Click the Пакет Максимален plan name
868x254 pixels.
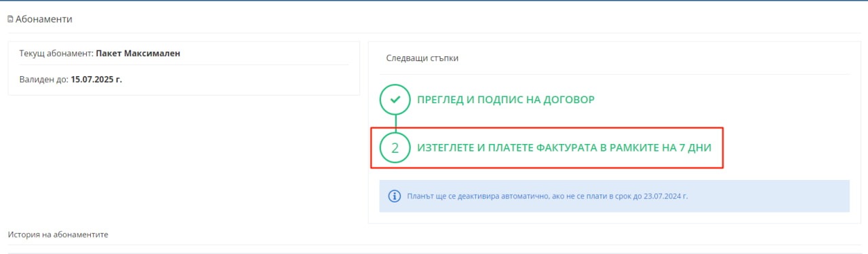(x=138, y=53)
